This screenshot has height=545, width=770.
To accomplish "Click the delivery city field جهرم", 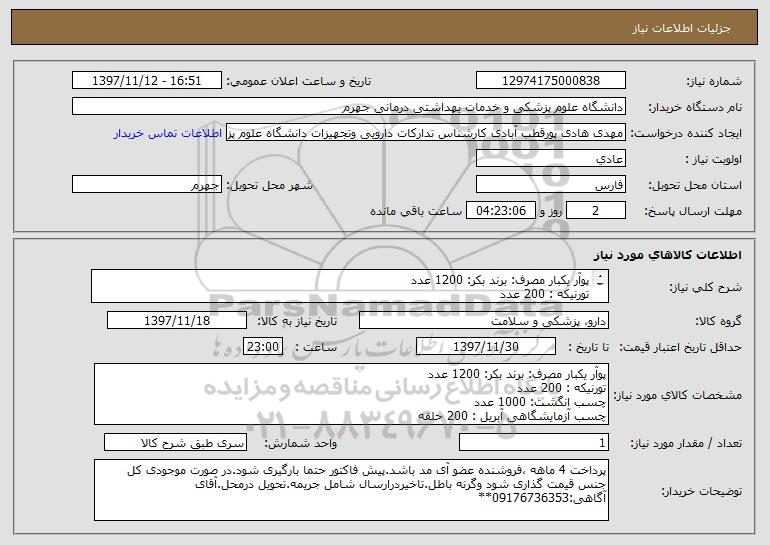I will pos(147,185).
